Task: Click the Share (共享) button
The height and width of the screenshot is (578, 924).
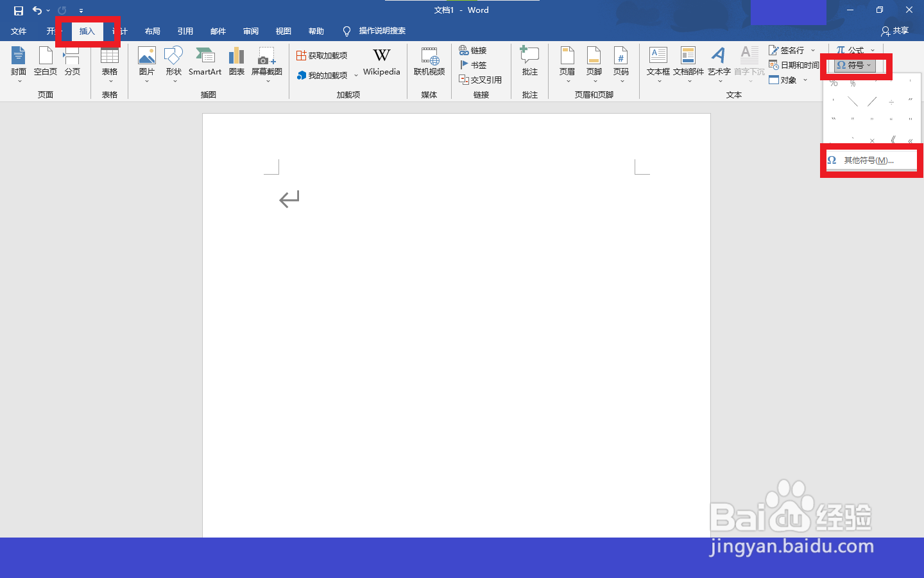Action: (895, 31)
